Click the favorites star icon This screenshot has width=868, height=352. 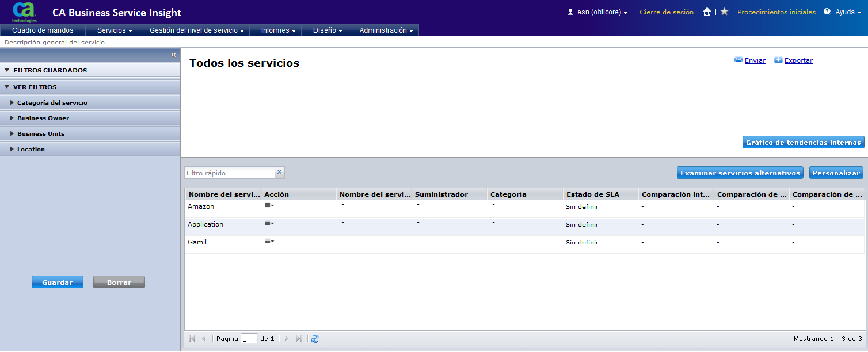(724, 12)
